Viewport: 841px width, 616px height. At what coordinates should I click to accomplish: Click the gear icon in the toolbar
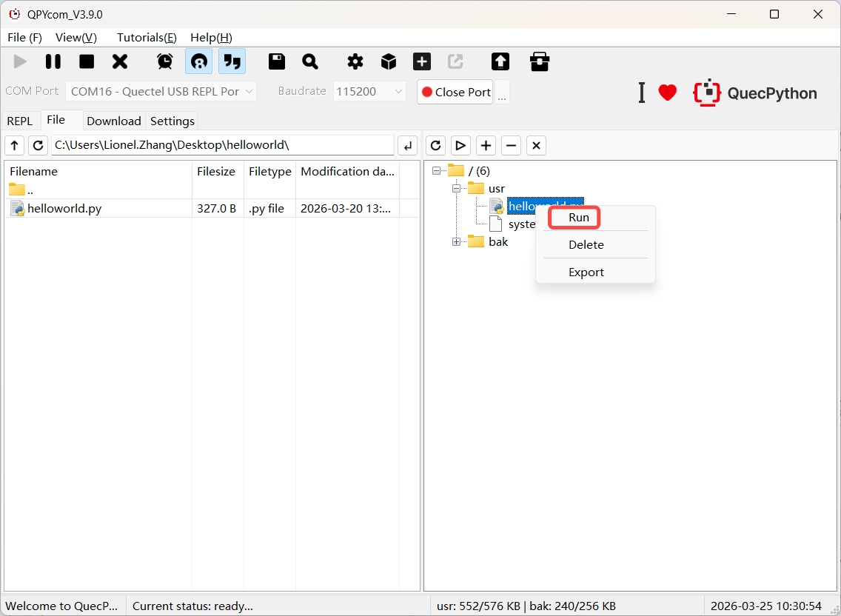355,61
